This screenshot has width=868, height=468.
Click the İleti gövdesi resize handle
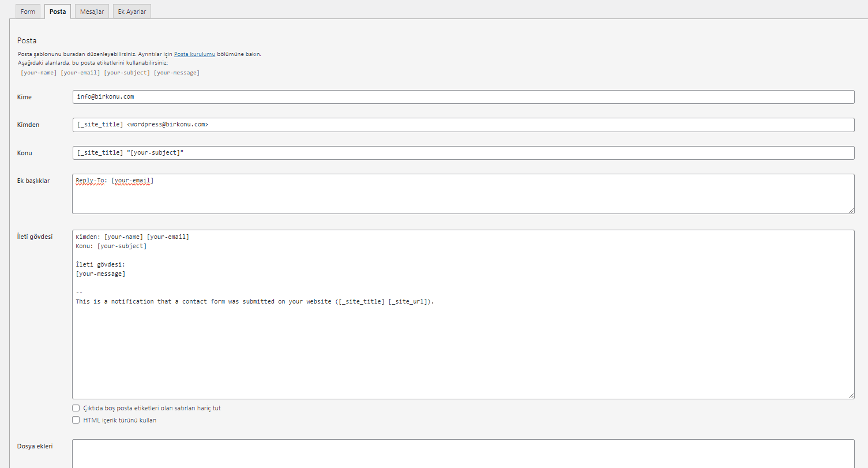click(852, 396)
